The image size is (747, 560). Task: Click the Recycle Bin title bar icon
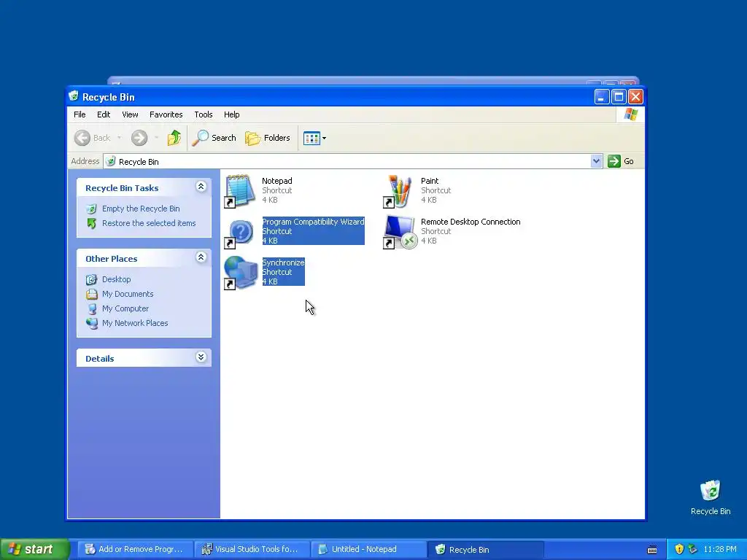tap(74, 96)
